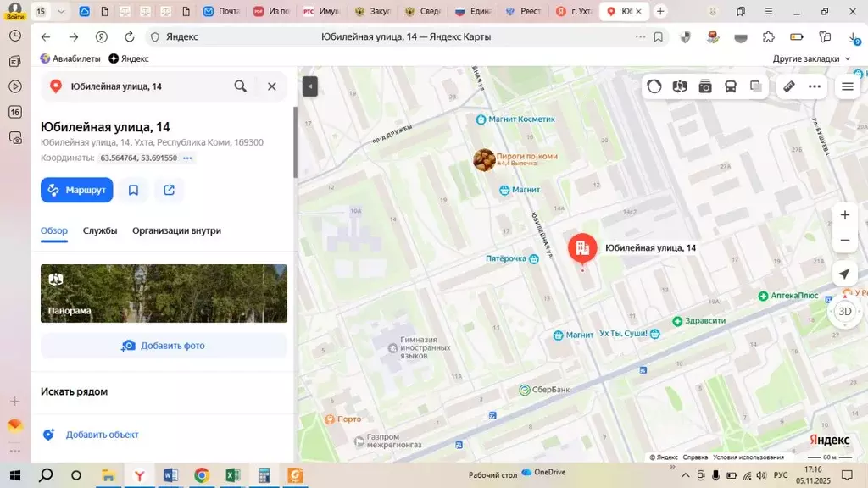Toggle the traffic layer on the map
Screen dimensions: 868x488
coord(654,86)
